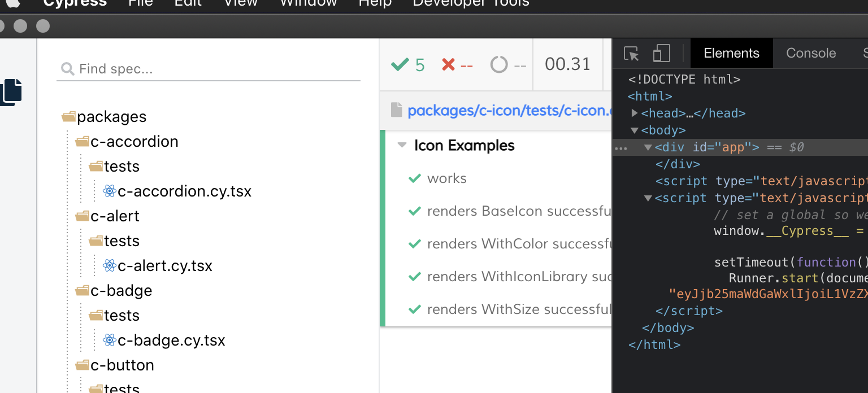Click the tests folder icon under c-alert
Image resolution: width=868 pixels, height=393 pixels.
coord(96,241)
